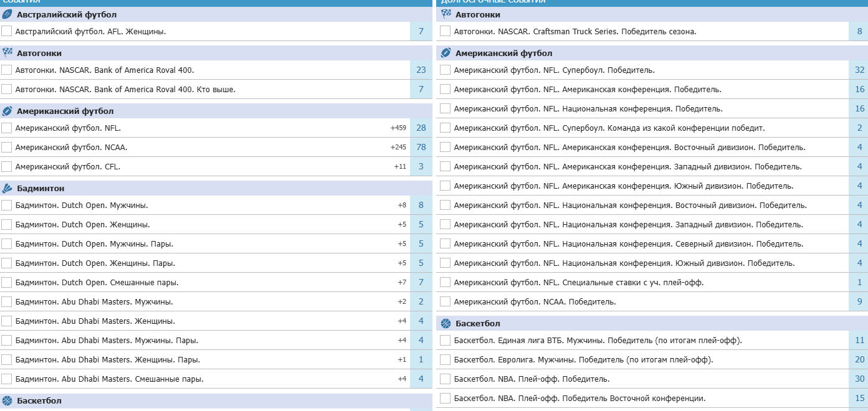Click the Australian football icon in the left column
The height and width of the screenshot is (411, 868).
[7, 14]
